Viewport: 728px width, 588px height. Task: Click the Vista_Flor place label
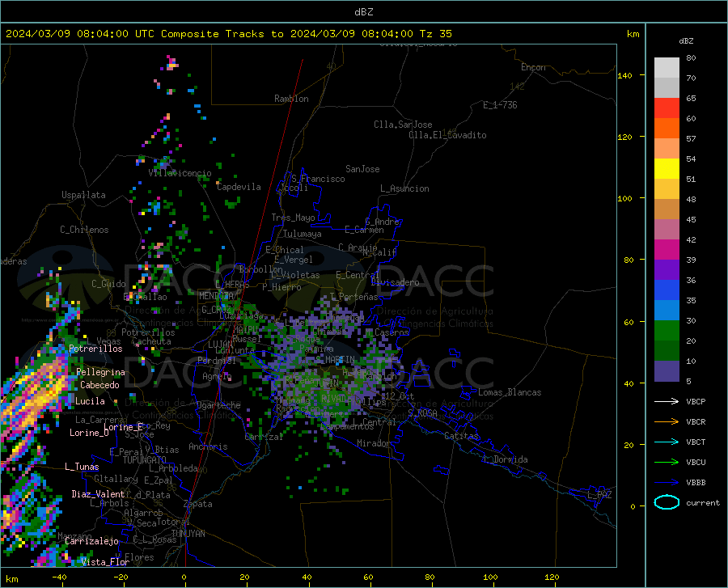[105, 562]
